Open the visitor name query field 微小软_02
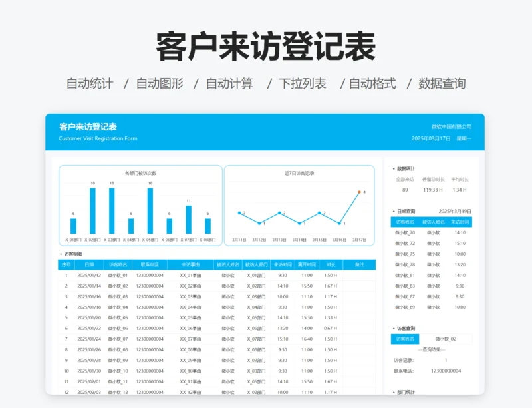532x408 pixels. pos(446,339)
